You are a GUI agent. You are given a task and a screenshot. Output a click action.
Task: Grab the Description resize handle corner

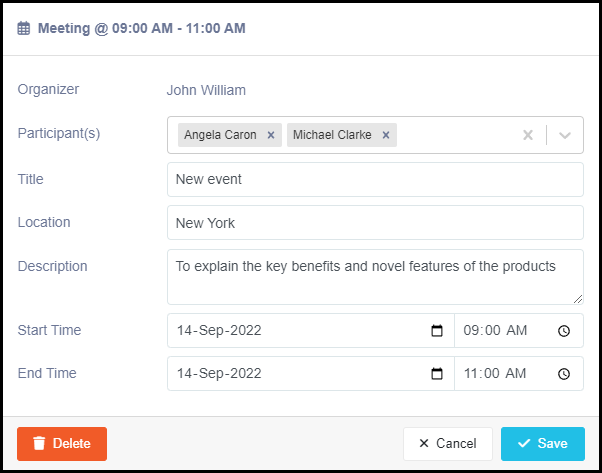(578, 299)
